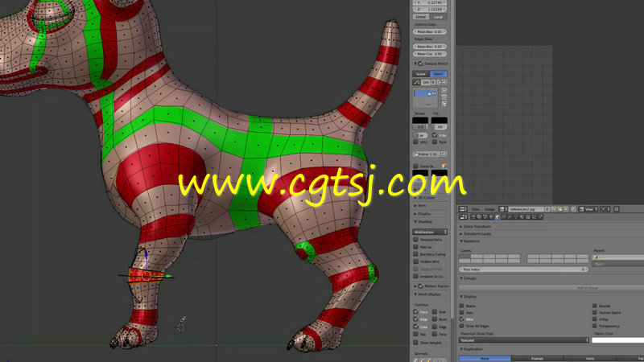Click the pin image icon in image header
The height and width of the screenshot is (362, 644).
point(574,209)
